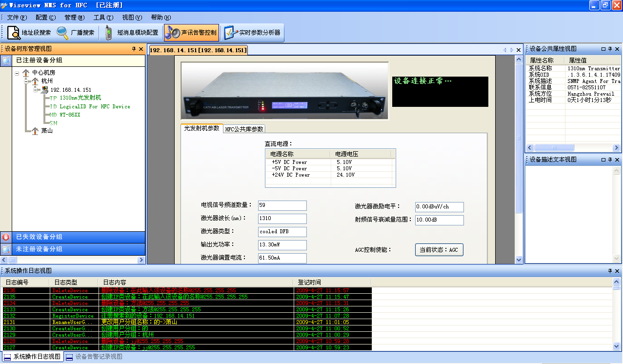Click computer icon of device 192.168.14.151
The height and width of the screenshot is (364, 623).
click(x=44, y=90)
